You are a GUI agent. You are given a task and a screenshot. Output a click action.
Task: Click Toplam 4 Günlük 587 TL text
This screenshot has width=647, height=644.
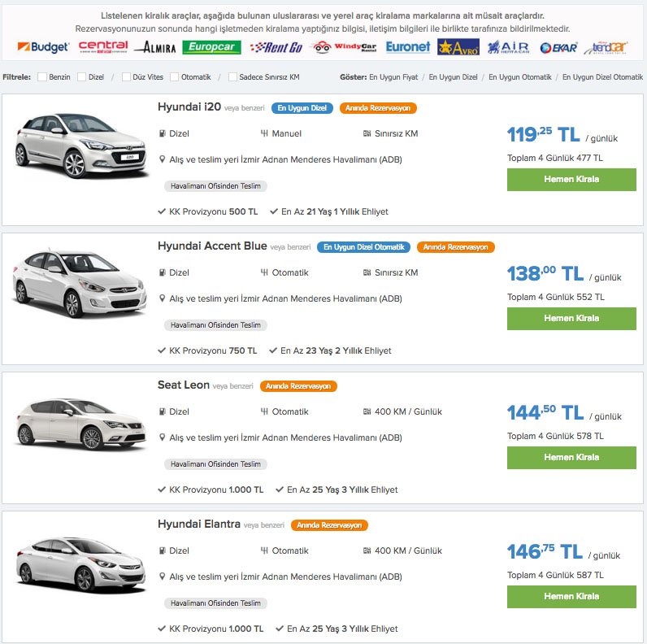pyautogui.click(x=555, y=576)
